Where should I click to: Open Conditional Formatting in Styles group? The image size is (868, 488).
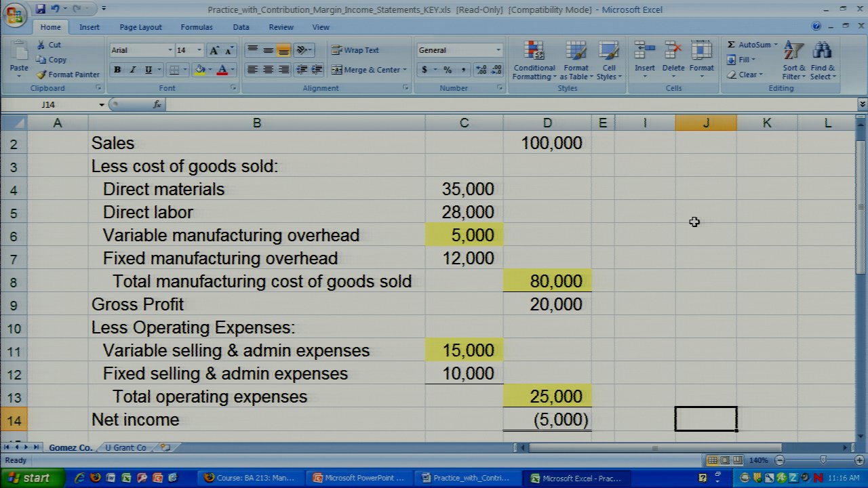tap(534, 60)
